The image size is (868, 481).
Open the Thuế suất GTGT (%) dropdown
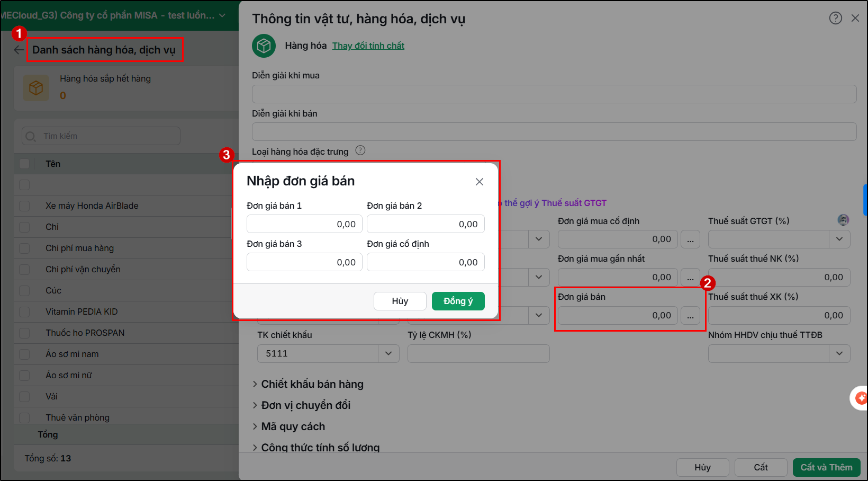pos(839,239)
